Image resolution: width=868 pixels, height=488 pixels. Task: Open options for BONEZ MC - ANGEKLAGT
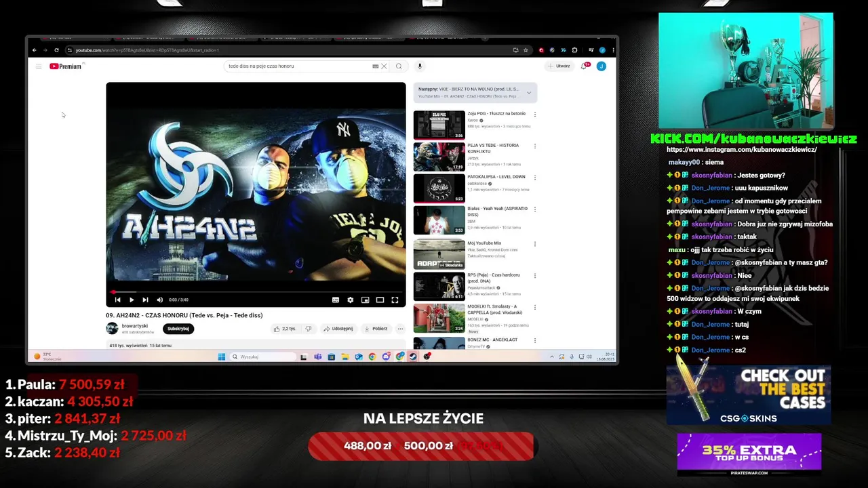tap(535, 340)
